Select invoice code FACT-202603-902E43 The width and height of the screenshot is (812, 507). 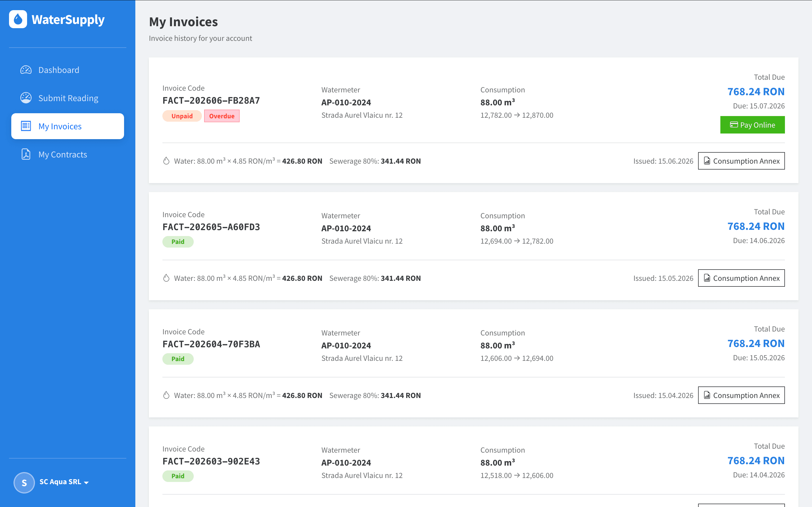click(x=211, y=461)
